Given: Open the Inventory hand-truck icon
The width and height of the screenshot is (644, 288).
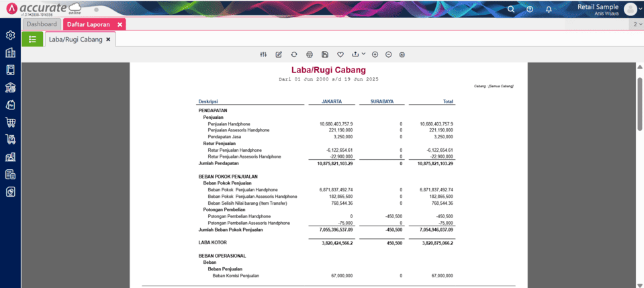Looking at the screenshot, I should [10, 139].
